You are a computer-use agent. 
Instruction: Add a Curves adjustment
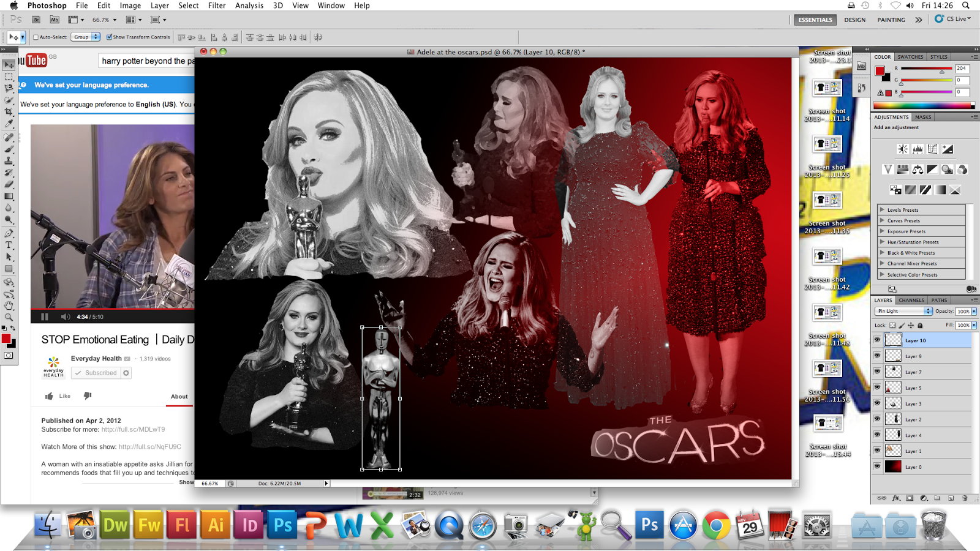coord(932,149)
